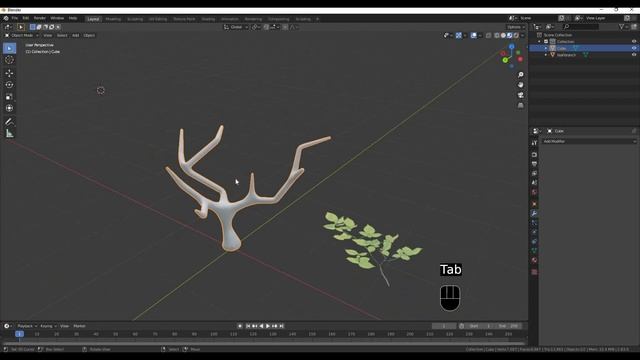
Task: Click the Play animation button
Action: tap(268, 326)
